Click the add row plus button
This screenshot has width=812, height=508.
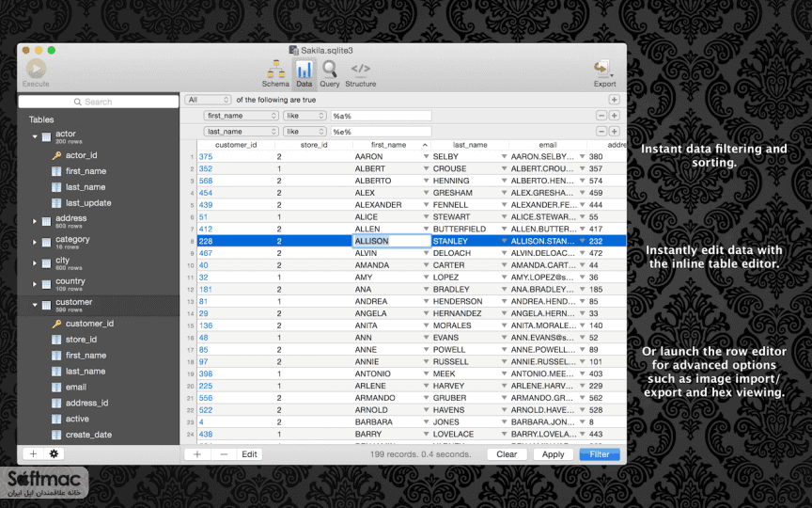pyautogui.click(x=197, y=454)
